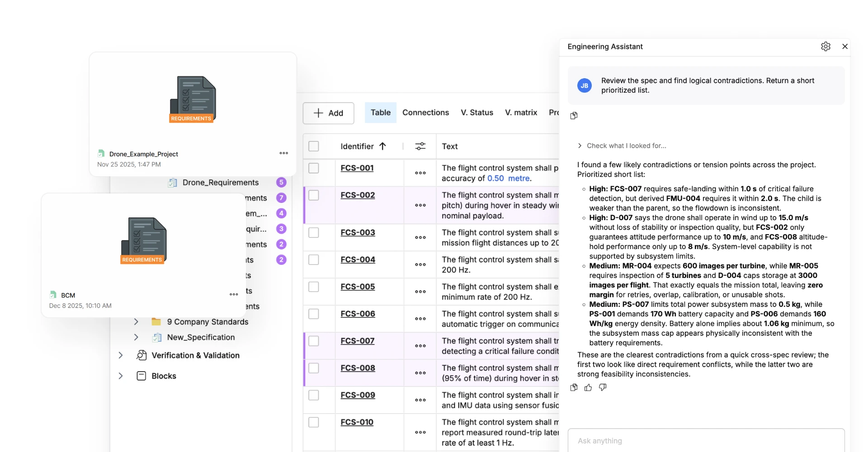Click the Verification & Validation icon
868x452 pixels.
[142, 355]
